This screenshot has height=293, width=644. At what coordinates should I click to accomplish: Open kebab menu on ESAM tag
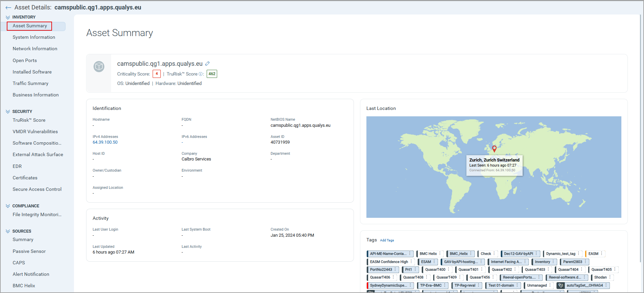pos(434,262)
